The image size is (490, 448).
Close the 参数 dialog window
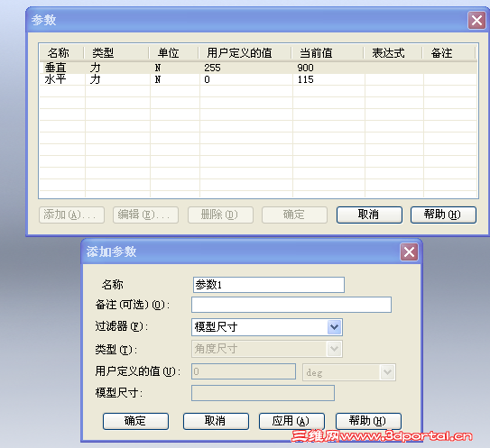[476, 21]
